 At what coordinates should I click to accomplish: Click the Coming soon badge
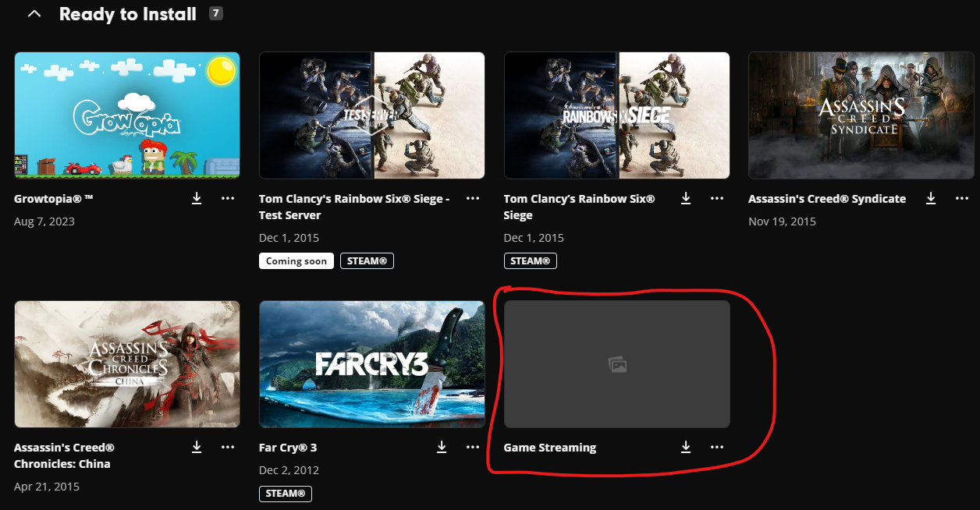tap(296, 261)
